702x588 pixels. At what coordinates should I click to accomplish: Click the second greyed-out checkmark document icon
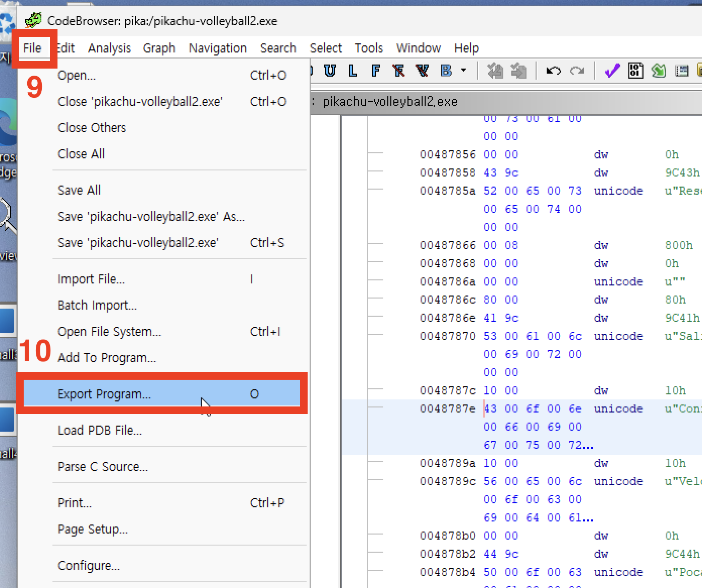pyautogui.click(x=518, y=71)
